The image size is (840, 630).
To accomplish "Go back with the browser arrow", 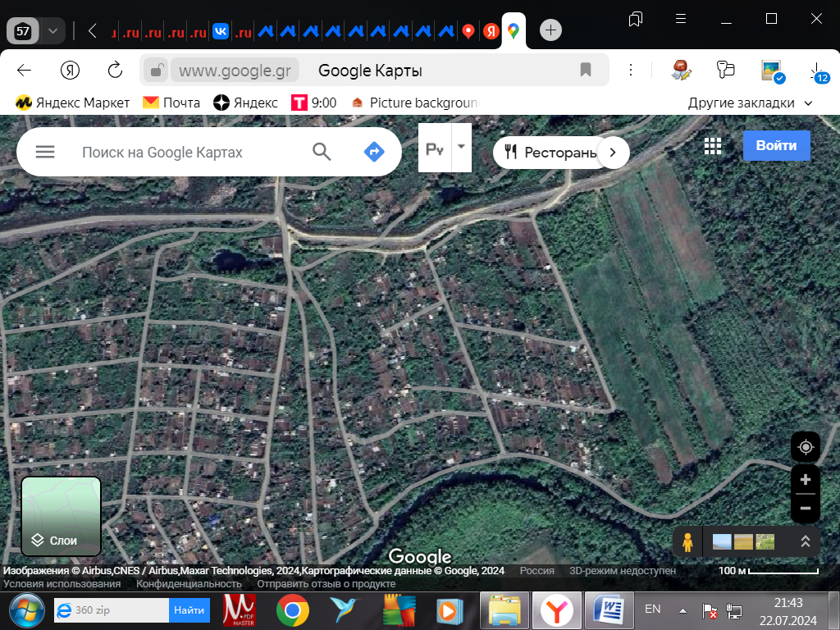I will [x=24, y=71].
